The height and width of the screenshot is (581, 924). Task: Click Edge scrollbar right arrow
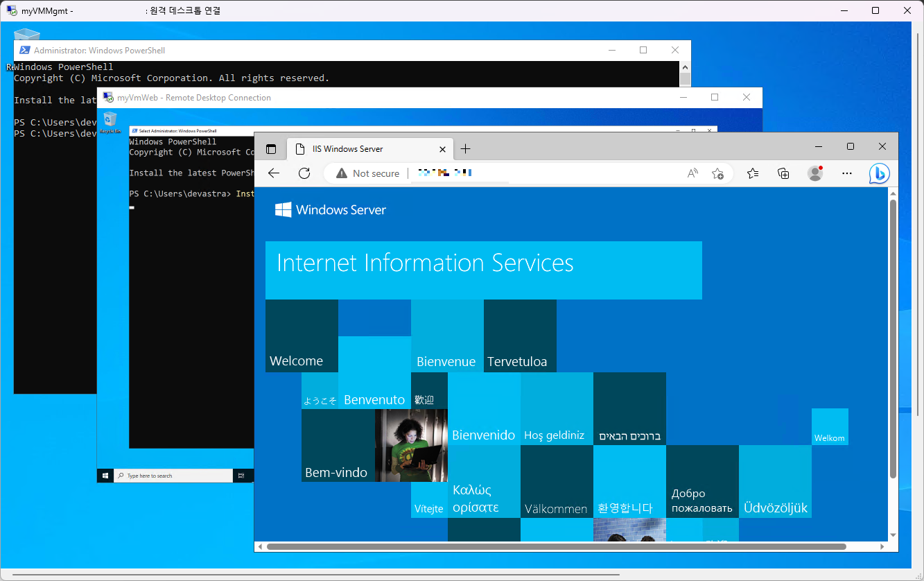(882, 546)
